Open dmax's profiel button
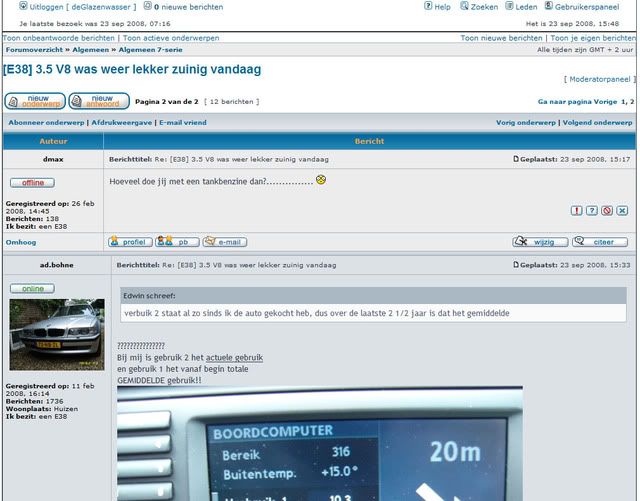The width and height of the screenshot is (640, 501). pos(130,242)
